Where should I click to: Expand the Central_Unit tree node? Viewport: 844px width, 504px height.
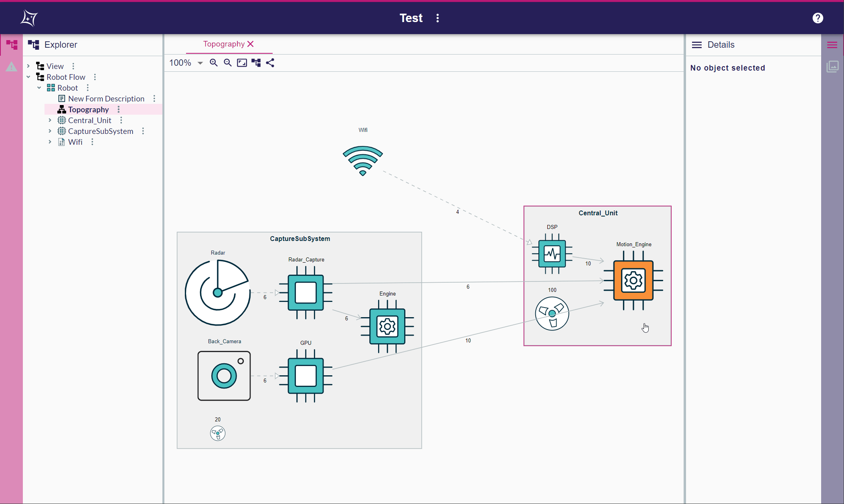click(50, 120)
